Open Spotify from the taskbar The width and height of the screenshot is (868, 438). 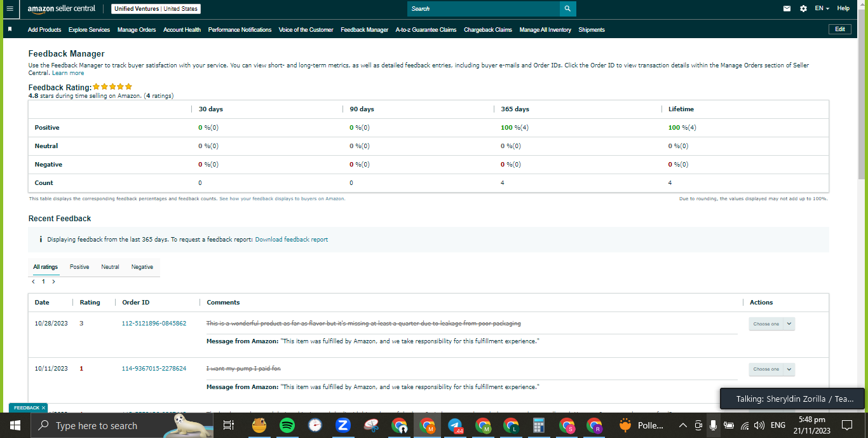[287, 425]
